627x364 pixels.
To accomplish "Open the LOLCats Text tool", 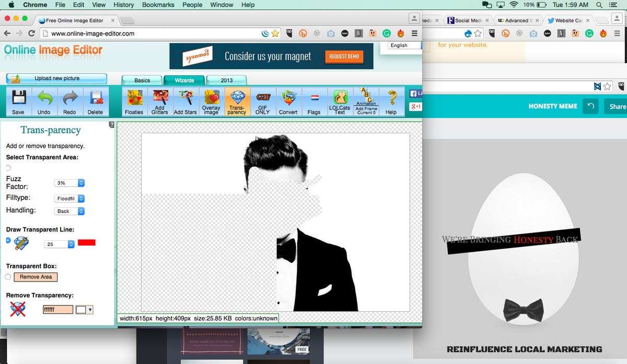I will tap(340, 101).
